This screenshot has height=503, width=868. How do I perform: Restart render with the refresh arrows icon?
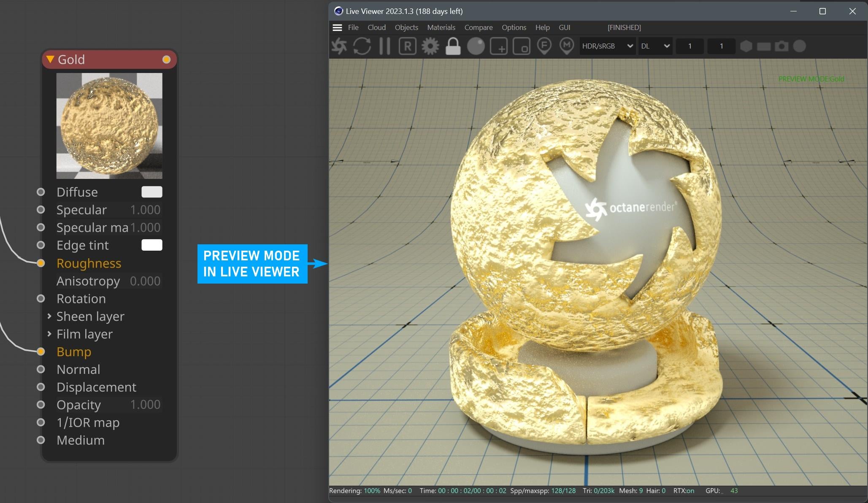point(362,46)
